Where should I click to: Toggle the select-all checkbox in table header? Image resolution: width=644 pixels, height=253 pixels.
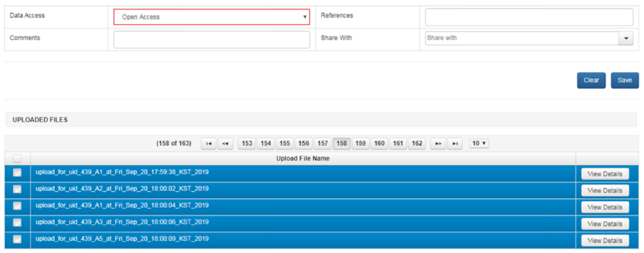pos(18,158)
